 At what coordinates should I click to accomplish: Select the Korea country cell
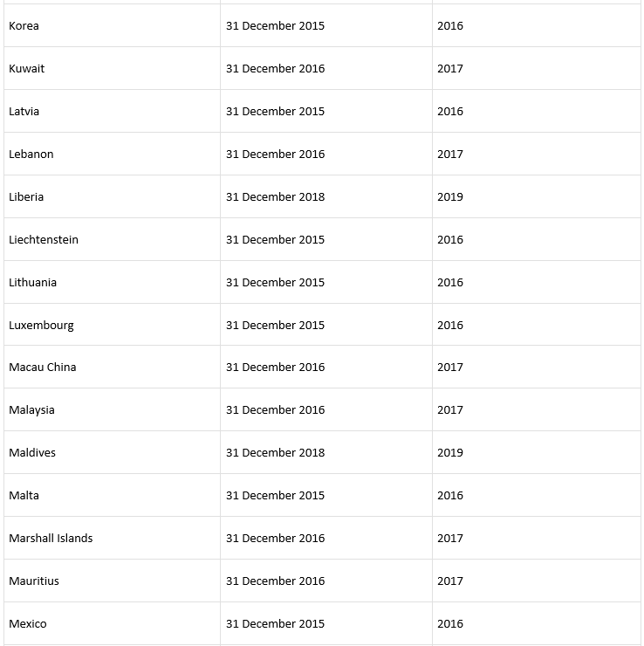click(112, 25)
